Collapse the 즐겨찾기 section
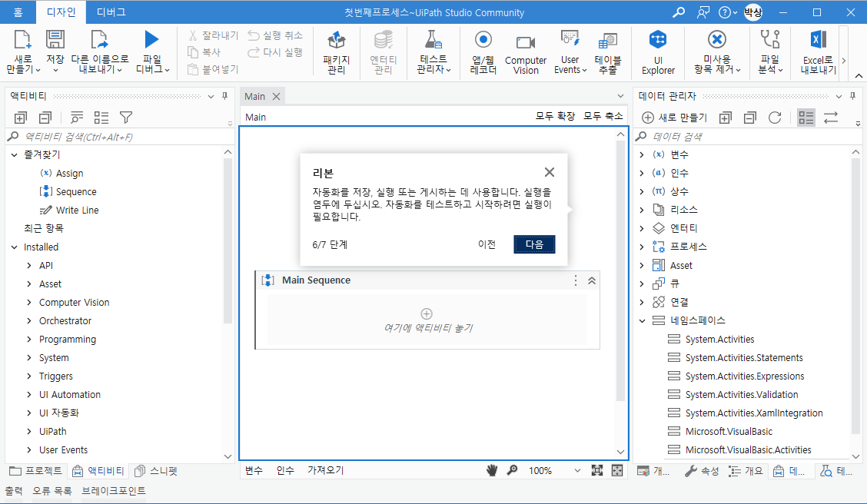This screenshot has height=504, width=867. click(15, 154)
